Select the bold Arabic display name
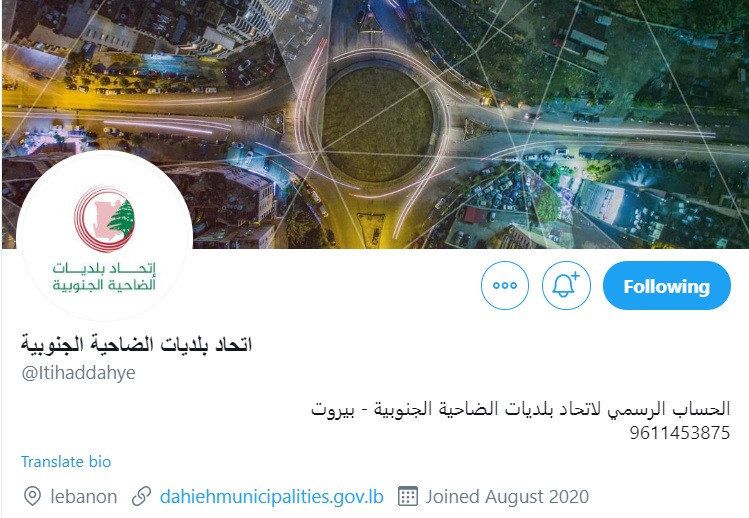Screen dimensions: 749x518 (136, 344)
